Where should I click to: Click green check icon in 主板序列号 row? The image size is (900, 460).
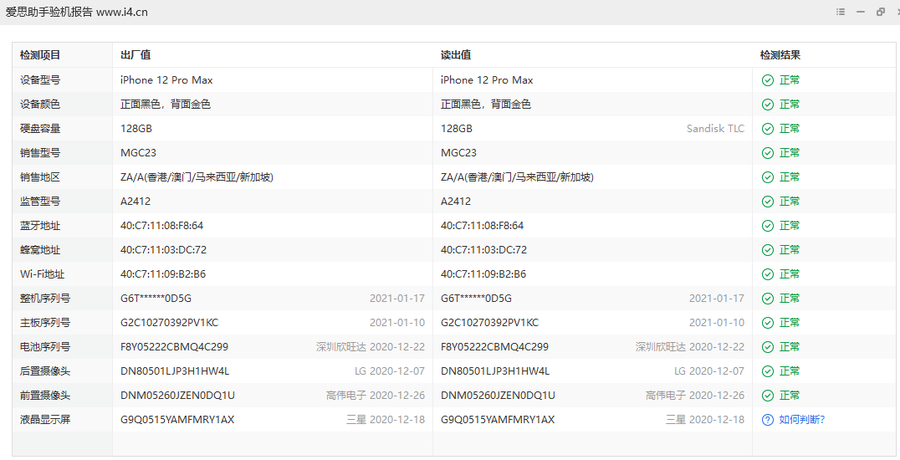click(767, 323)
